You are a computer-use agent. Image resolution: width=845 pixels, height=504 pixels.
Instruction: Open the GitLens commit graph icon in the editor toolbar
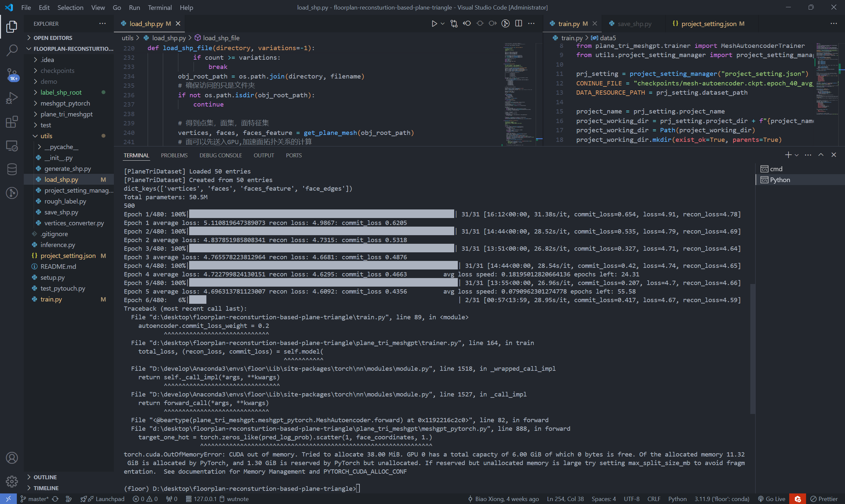tap(506, 23)
